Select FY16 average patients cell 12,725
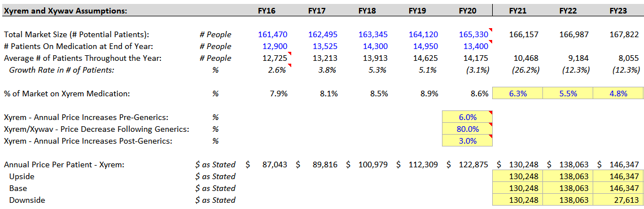 pyautogui.click(x=275, y=58)
